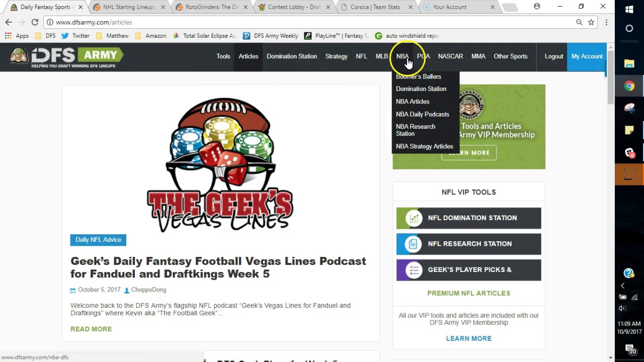Image resolution: width=644 pixels, height=362 pixels.
Task: Select NBA Strategy Articles in dropdown
Action: [425, 146]
